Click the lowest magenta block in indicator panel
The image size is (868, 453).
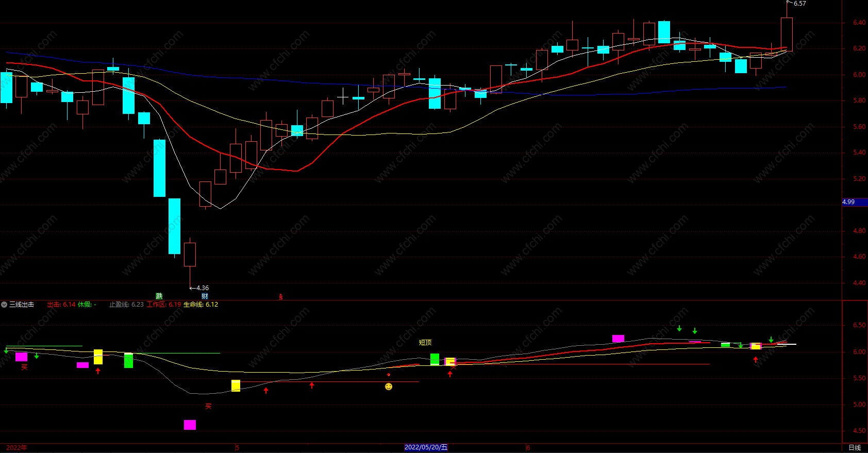[190, 425]
